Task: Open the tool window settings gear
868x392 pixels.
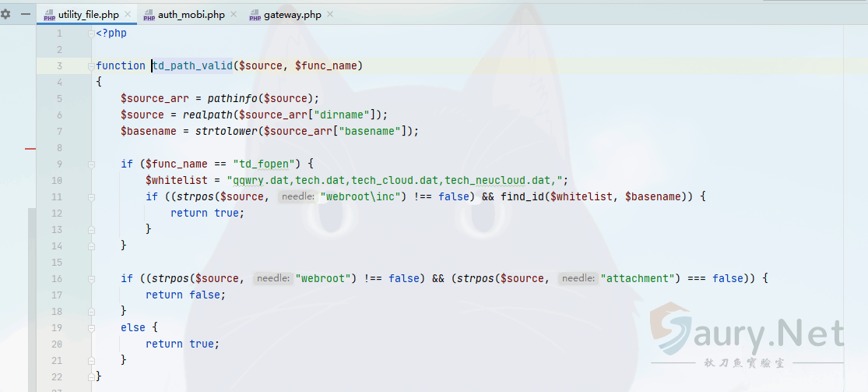Action: 5,14
